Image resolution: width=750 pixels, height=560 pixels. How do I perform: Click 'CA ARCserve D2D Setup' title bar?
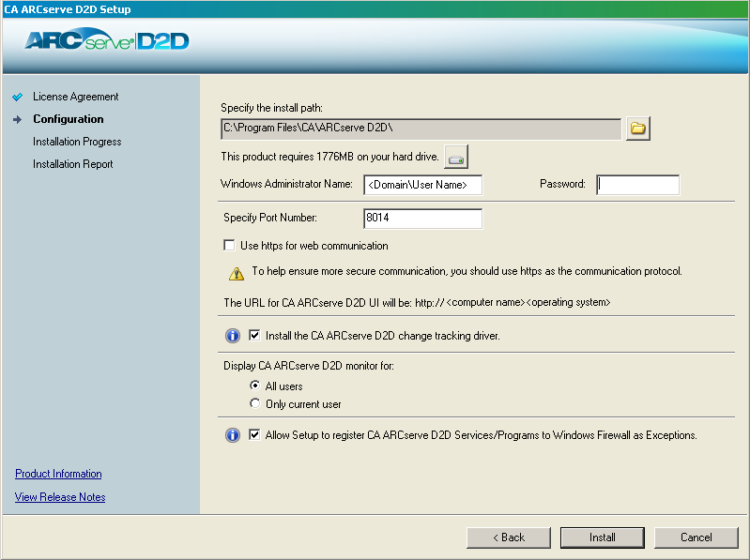pos(375,9)
